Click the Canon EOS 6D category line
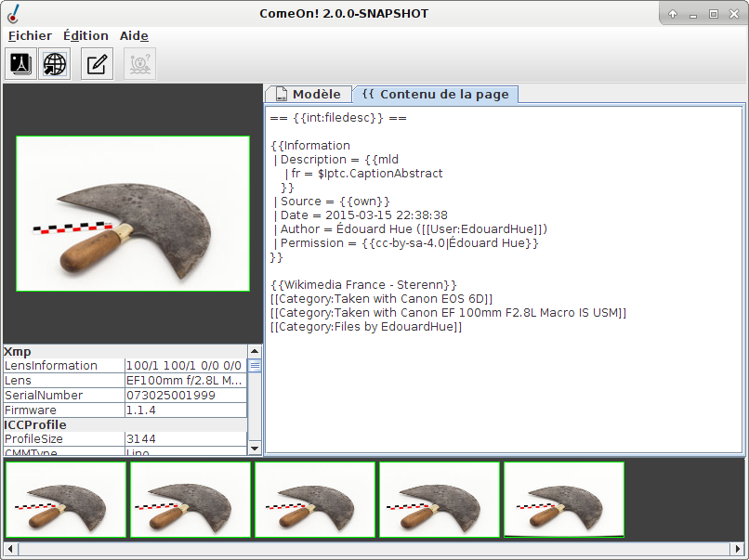 click(x=381, y=299)
